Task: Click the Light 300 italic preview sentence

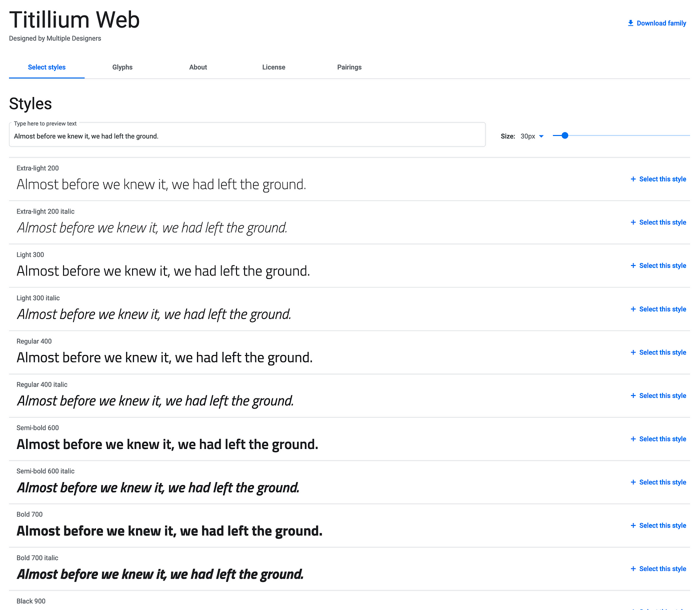Action: coord(154,314)
